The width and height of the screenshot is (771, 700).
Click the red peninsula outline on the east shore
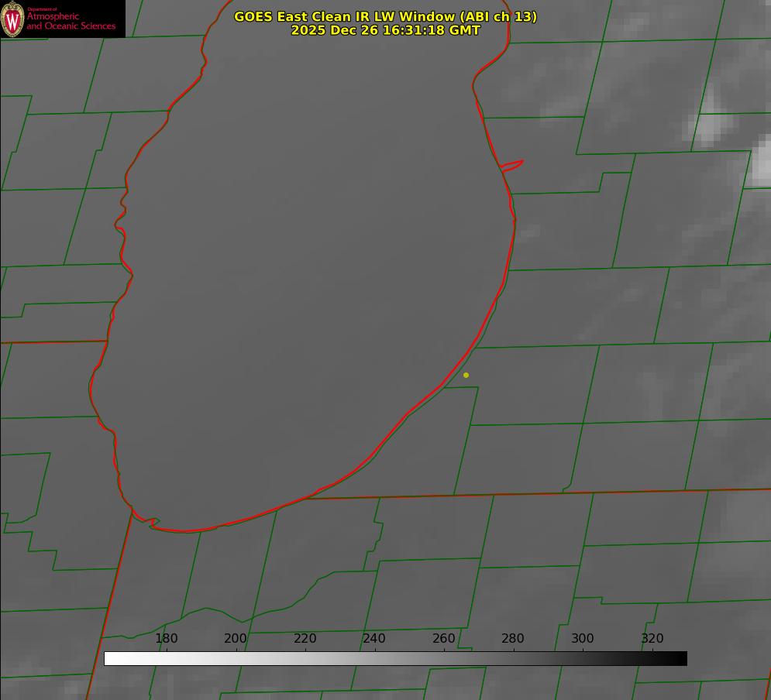513,164
